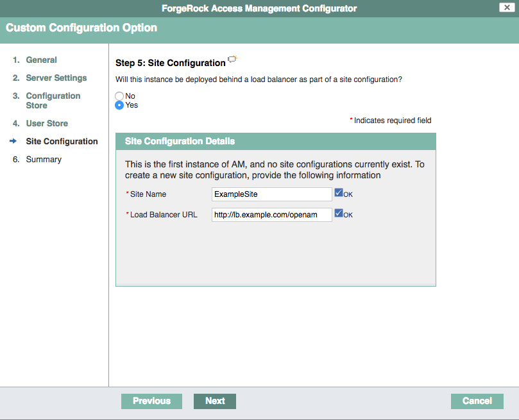Image resolution: width=519 pixels, height=420 pixels.
Task: Click the Site Configuration Details header
Action: [276, 142]
